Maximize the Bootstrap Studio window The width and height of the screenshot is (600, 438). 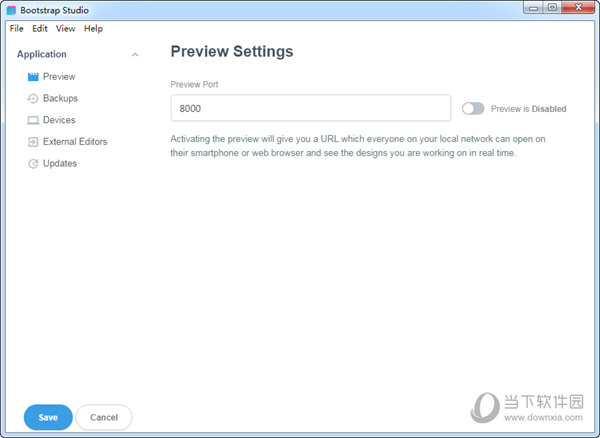click(552, 8)
